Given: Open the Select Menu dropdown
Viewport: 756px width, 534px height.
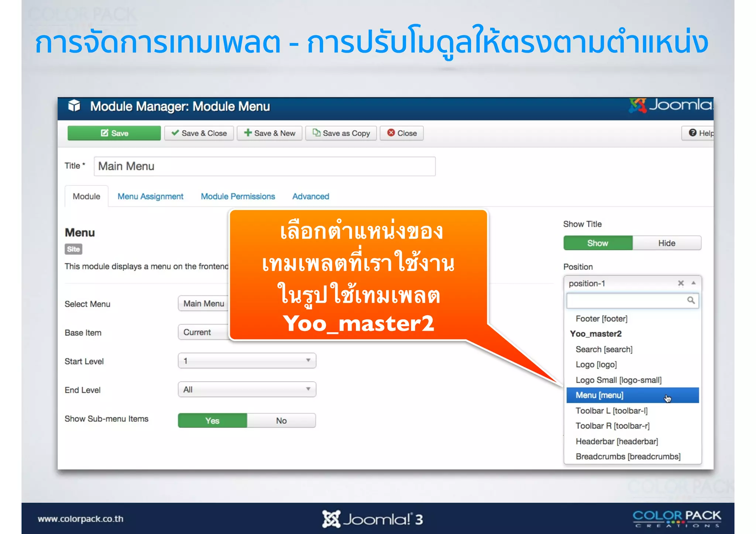Looking at the screenshot, I should click(x=204, y=304).
